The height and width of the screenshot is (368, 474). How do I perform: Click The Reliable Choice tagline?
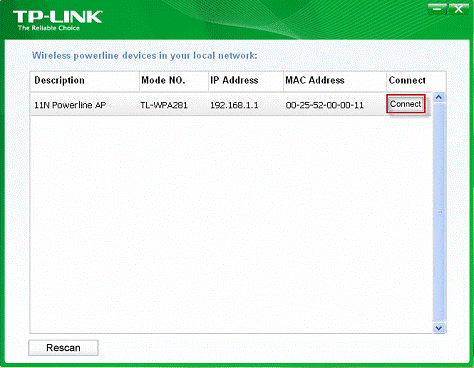pyautogui.click(x=49, y=28)
